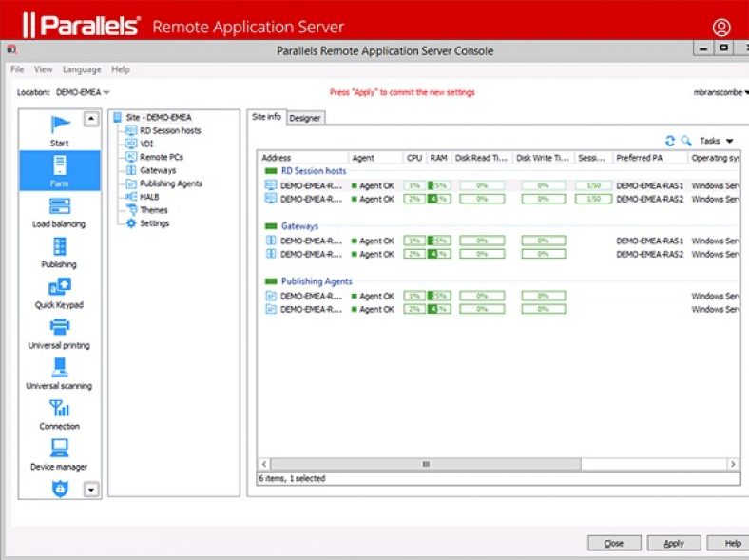
Task: Open the View menu
Action: click(43, 69)
